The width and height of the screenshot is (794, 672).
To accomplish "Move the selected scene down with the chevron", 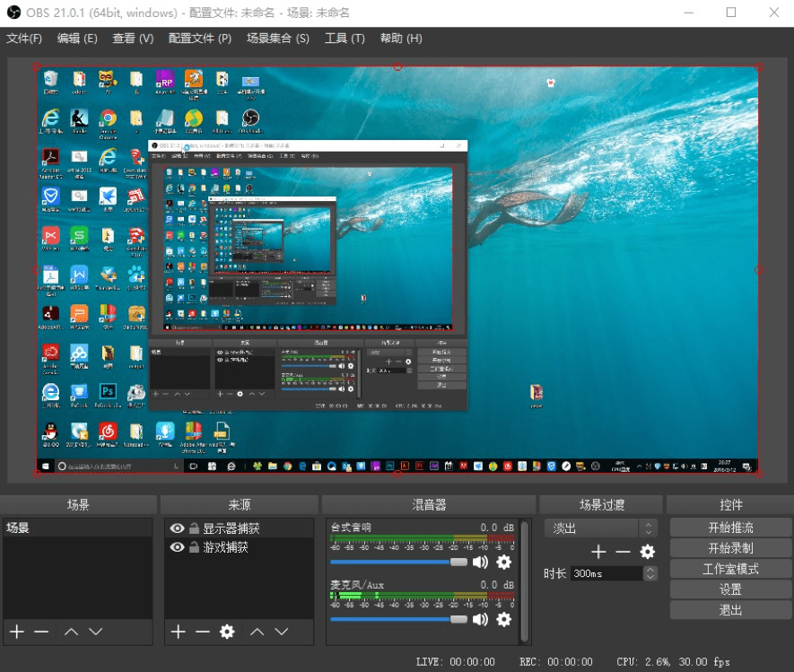I will 96,632.
